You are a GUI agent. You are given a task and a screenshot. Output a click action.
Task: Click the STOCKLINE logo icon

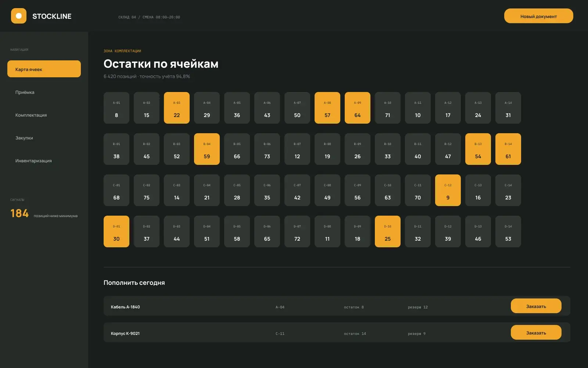[19, 16]
